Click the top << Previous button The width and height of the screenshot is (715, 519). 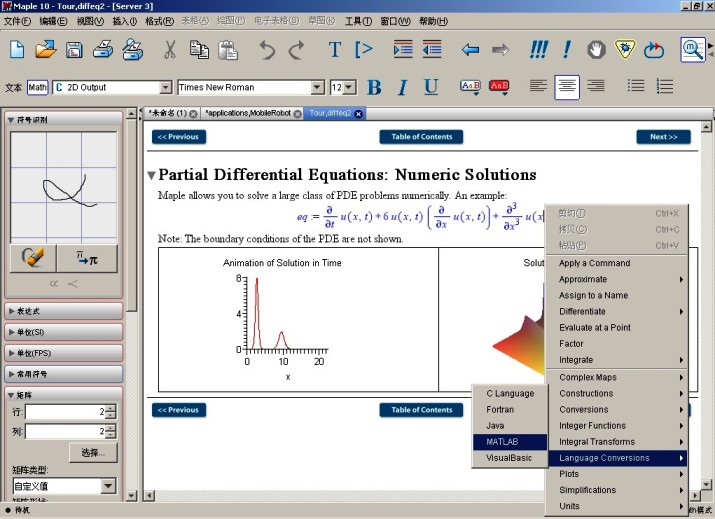178,137
